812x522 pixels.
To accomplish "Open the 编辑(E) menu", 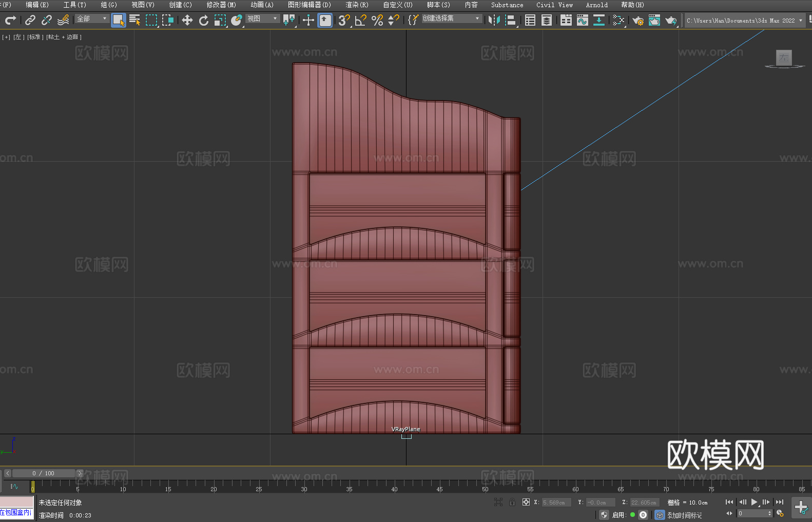I will (x=37, y=5).
